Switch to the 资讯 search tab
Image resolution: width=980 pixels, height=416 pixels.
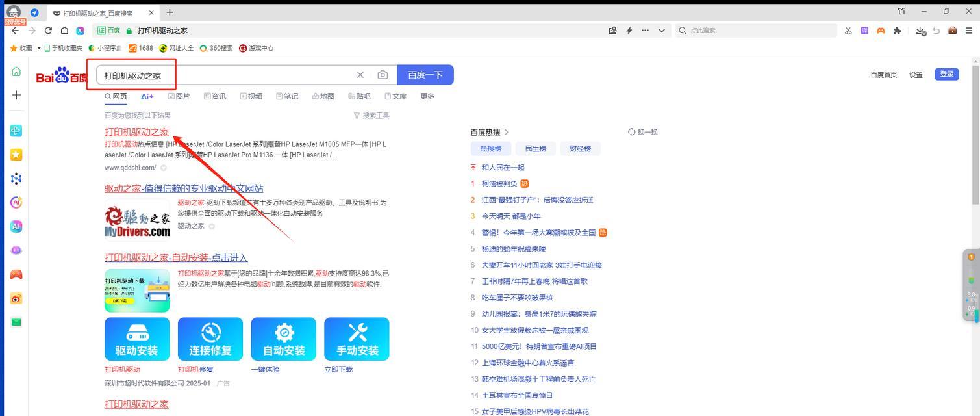pyautogui.click(x=215, y=96)
